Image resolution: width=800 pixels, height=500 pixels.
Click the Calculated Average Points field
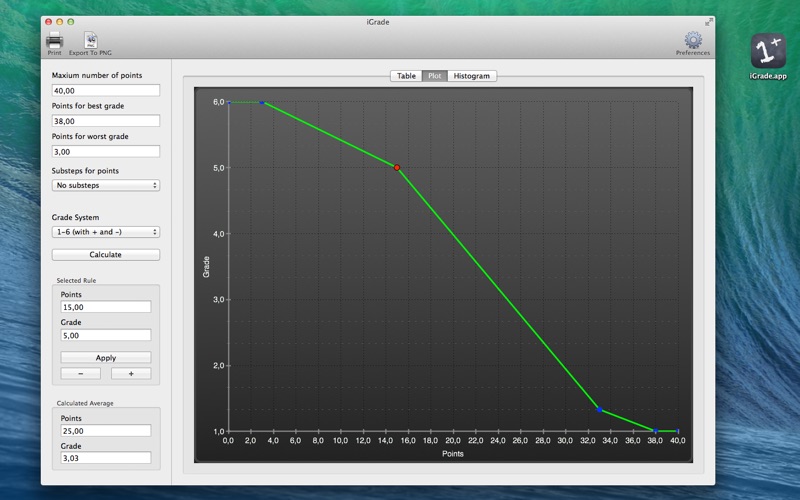[106, 431]
